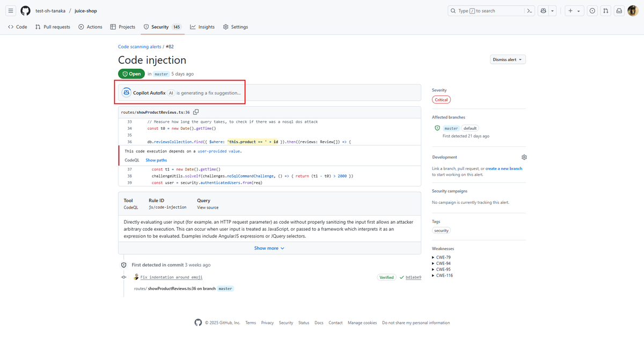Click the Copilot Autofix icon
Image resolution: width=644 pixels, height=362 pixels.
tap(126, 93)
